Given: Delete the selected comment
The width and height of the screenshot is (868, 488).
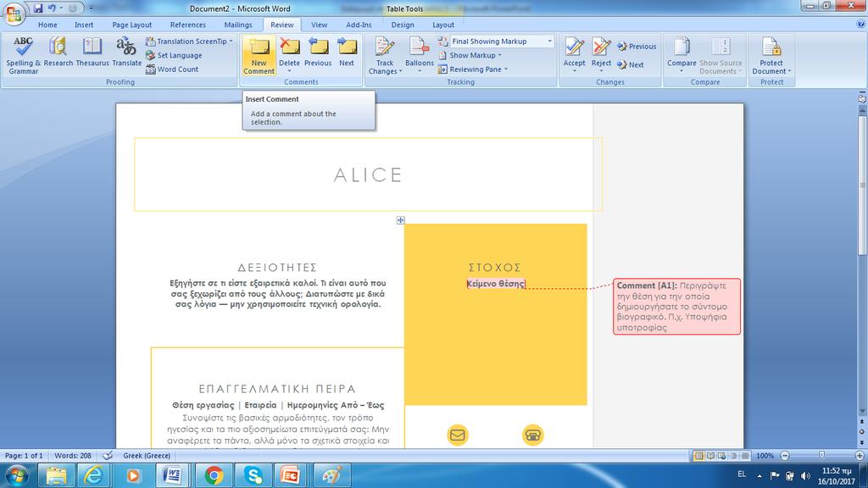Looking at the screenshot, I should (x=289, y=51).
